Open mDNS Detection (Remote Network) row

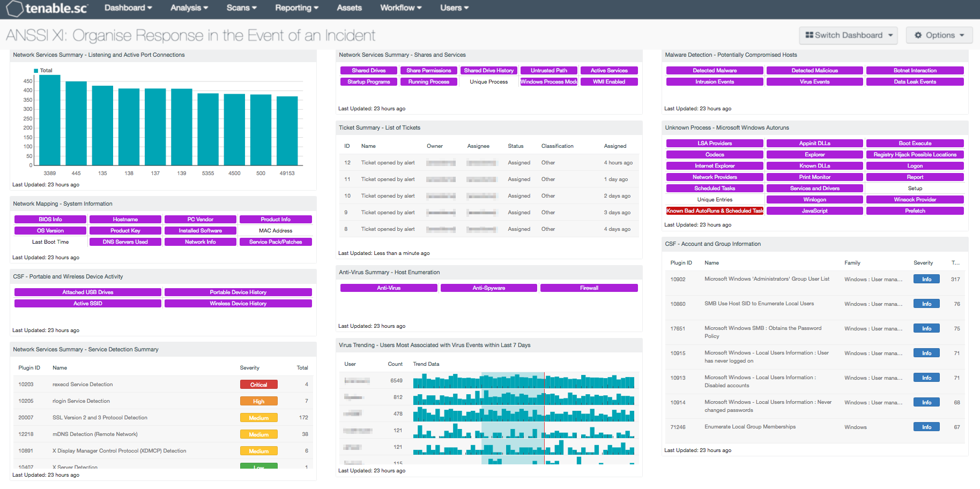point(163,434)
